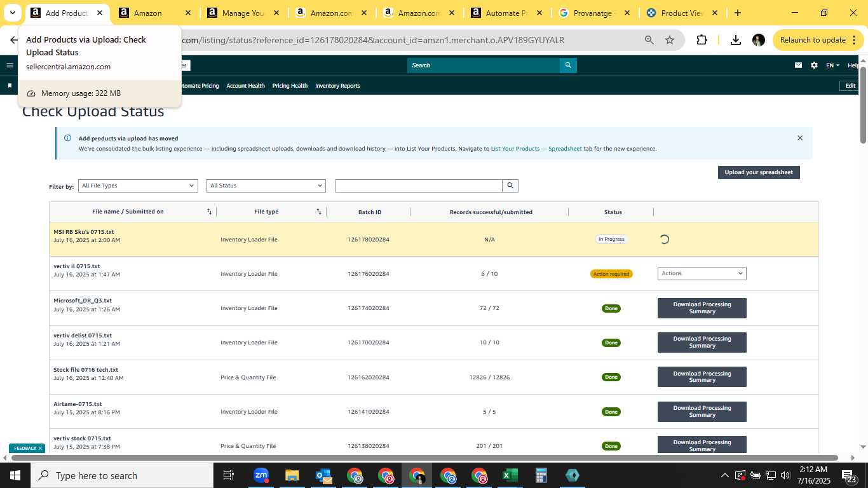Open Outlook from the taskbar
868x488 pixels.
(323, 475)
